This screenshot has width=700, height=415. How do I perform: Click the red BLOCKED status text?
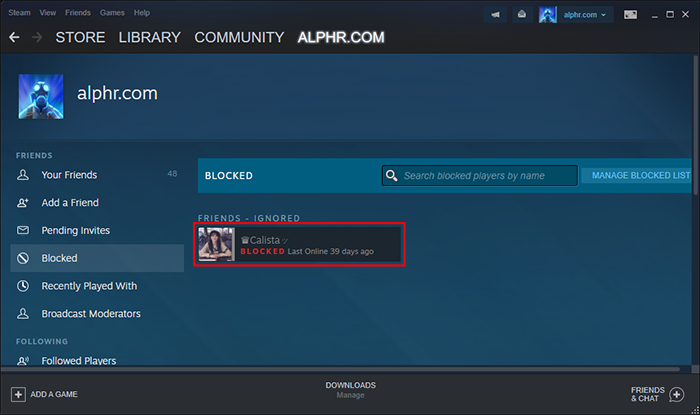coord(262,251)
